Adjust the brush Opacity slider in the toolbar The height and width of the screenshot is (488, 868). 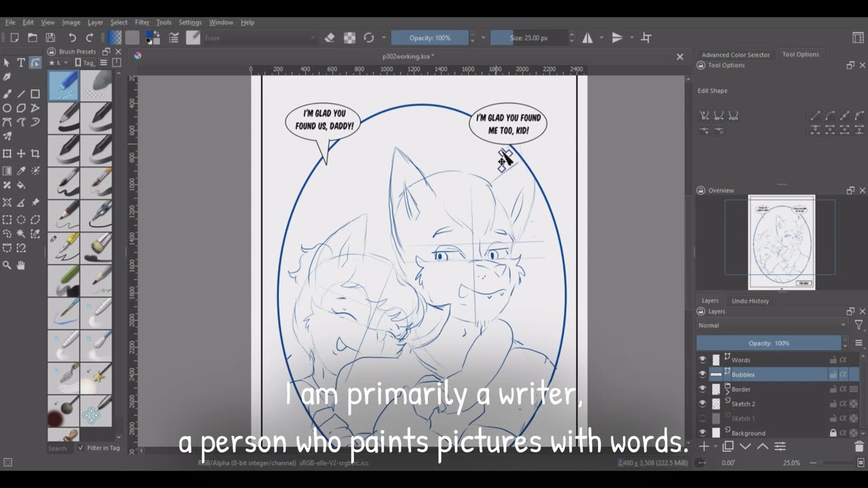point(430,38)
